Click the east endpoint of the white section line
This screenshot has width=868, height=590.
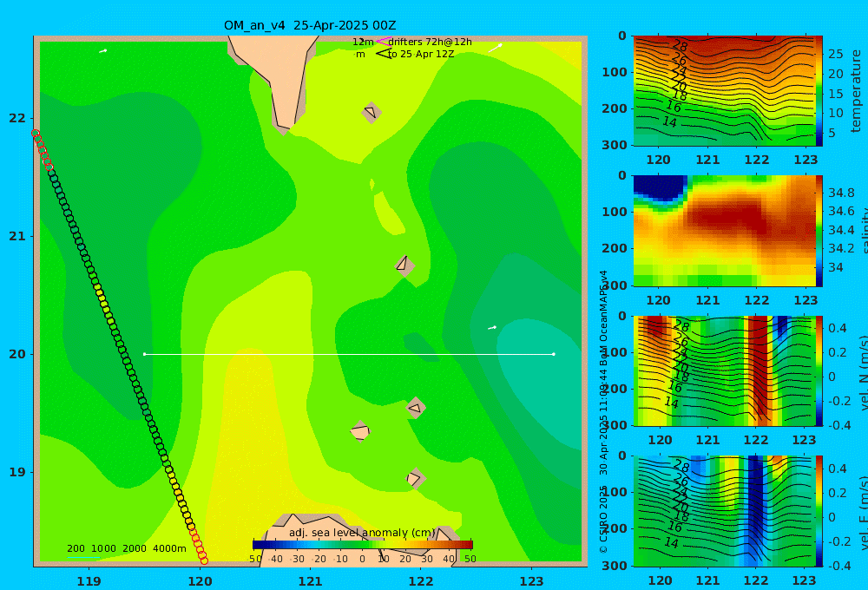click(554, 354)
